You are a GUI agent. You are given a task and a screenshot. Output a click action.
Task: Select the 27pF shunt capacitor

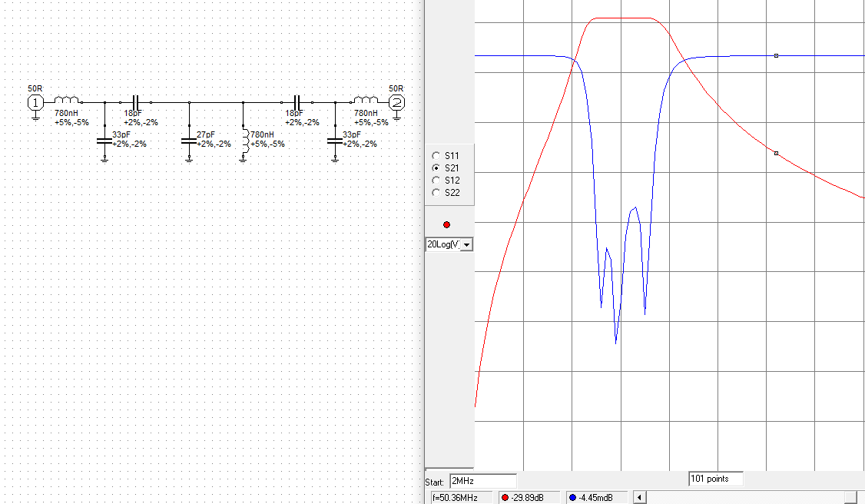pyautogui.click(x=189, y=141)
